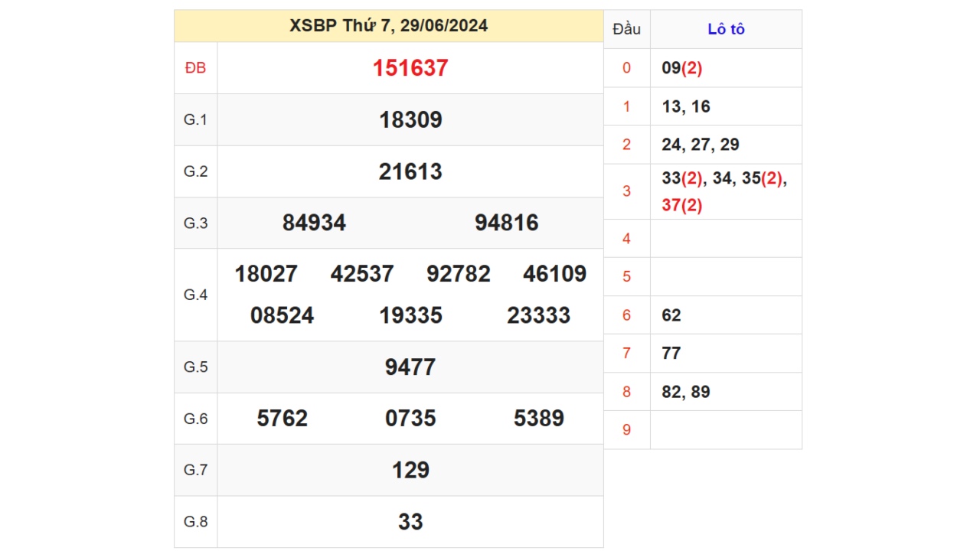Click the lô tô value 09(2)

point(682,68)
